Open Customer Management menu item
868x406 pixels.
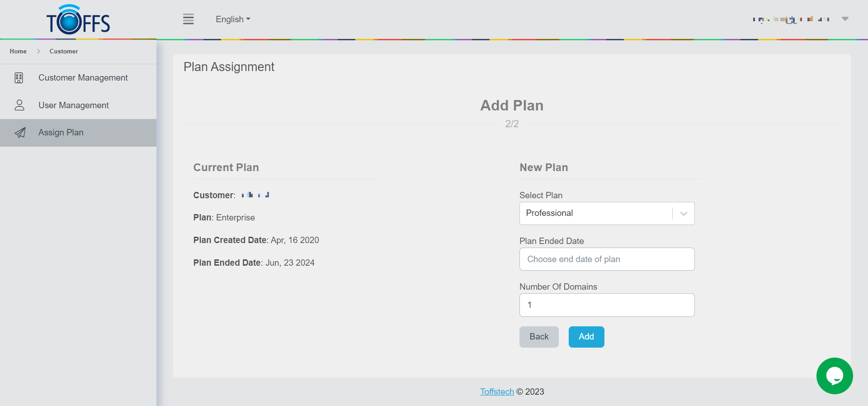(x=83, y=78)
